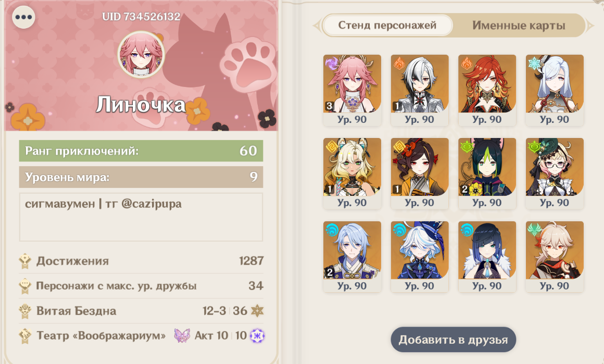Viewport: 604px width, 364px height.
Task: Choose the green-streaked Dendro character with ears
Action: (x=487, y=173)
